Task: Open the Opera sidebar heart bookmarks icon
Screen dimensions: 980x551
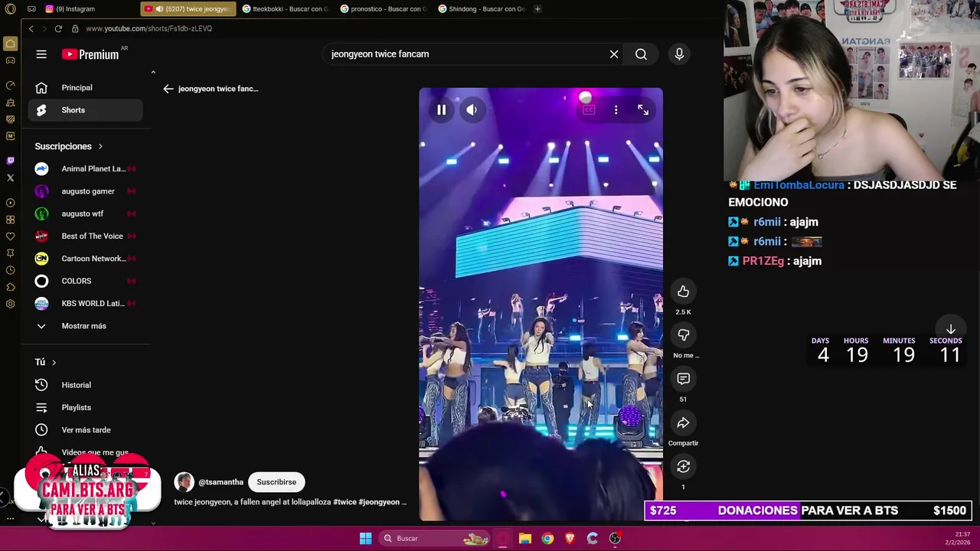Action: [10, 236]
